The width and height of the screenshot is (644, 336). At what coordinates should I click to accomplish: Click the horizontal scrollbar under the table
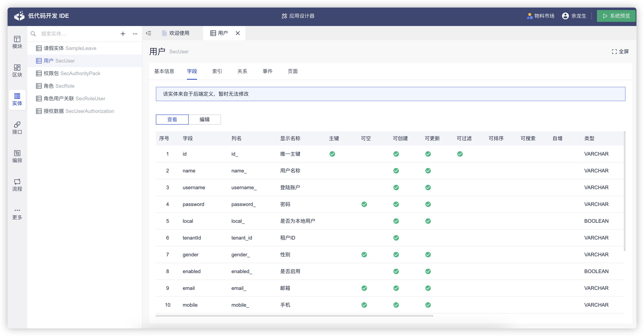294,316
